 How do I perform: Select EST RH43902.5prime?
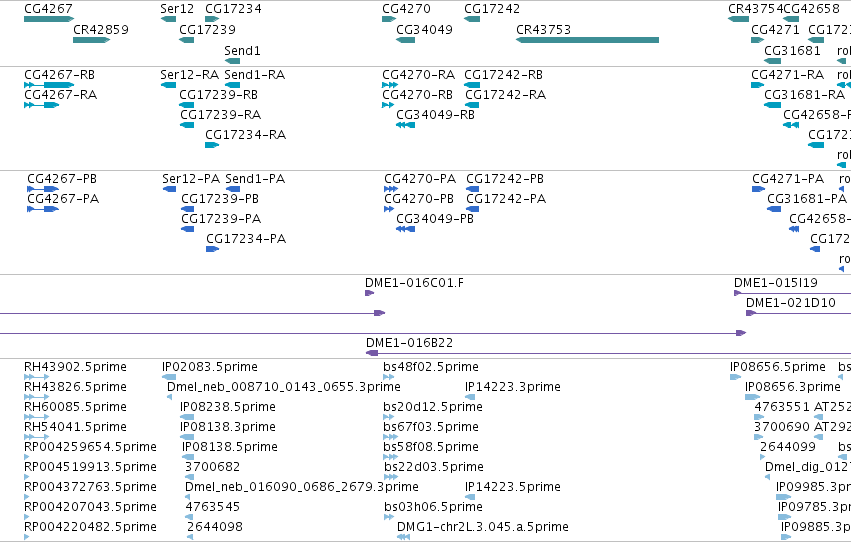click(x=36, y=377)
